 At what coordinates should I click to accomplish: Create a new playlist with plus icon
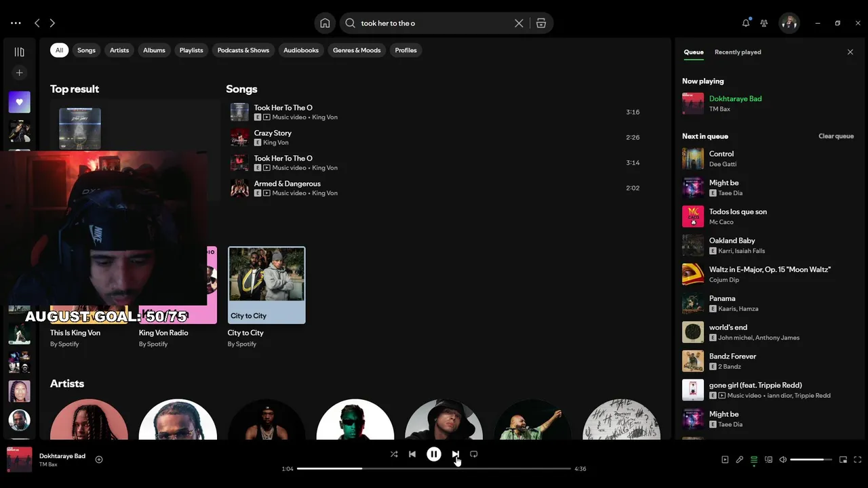click(19, 73)
